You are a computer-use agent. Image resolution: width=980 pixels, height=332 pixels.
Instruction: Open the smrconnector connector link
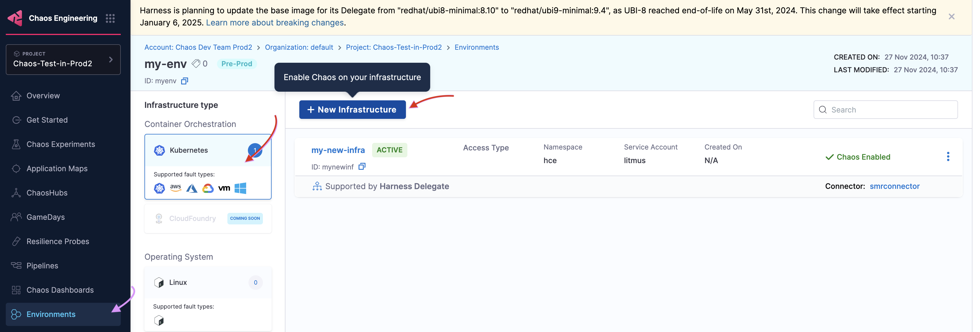coord(894,187)
